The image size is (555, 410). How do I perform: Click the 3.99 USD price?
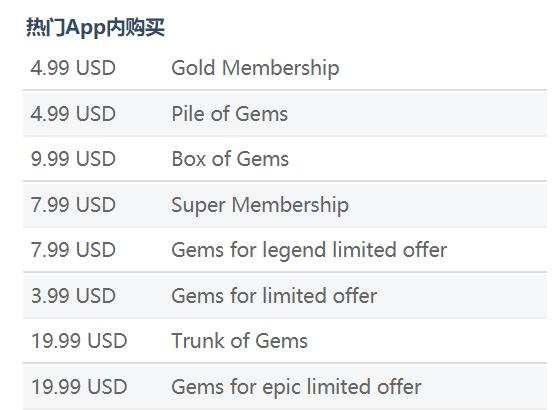pyautogui.click(x=73, y=296)
